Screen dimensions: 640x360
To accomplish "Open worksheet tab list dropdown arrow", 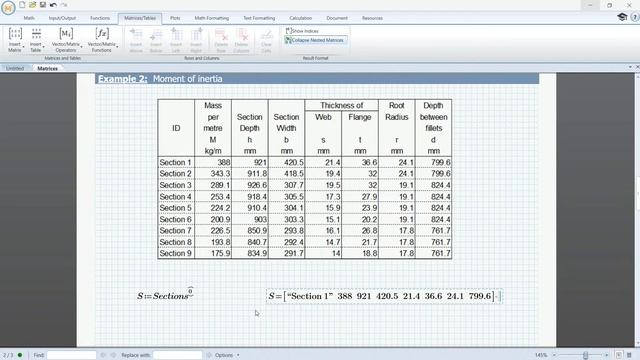I will [x=630, y=67].
